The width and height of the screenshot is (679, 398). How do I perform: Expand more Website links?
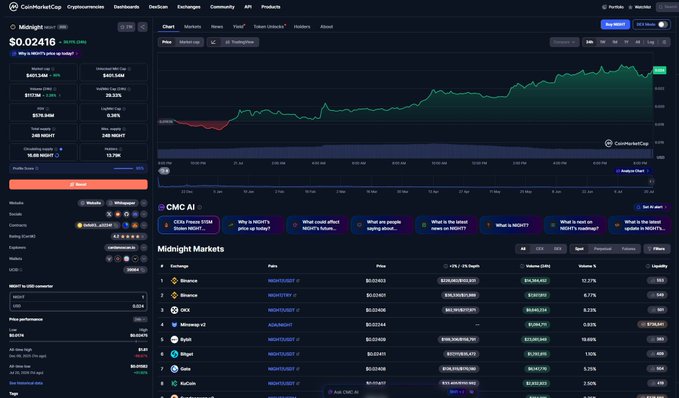point(144,203)
